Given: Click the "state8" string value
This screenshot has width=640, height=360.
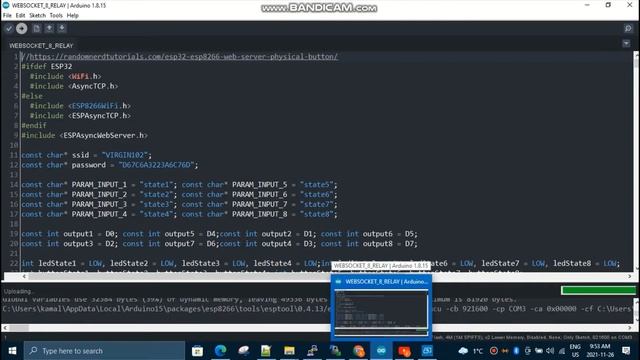Looking at the screenshot, I should (316, 214).
